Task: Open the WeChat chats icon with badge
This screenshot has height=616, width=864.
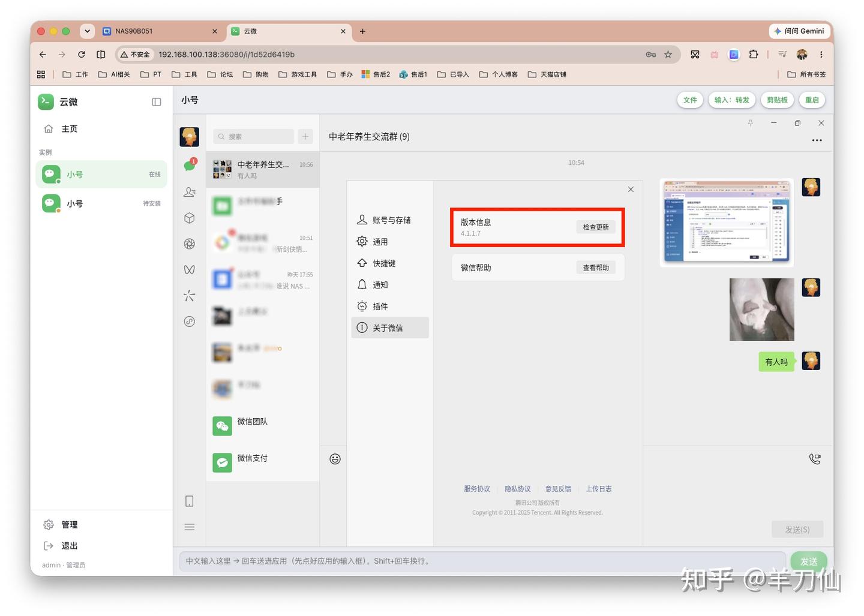Action: (x=190, y=165)
